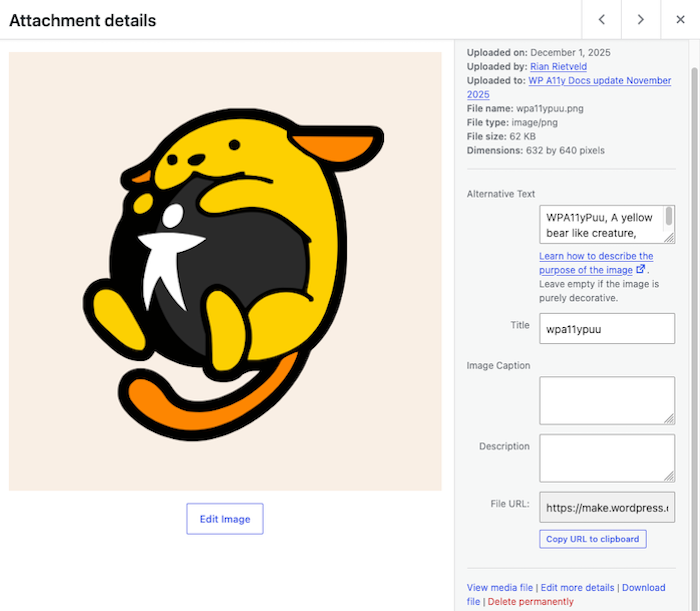
Task: Click Delete permanently link
Action: tap(530, 602)
